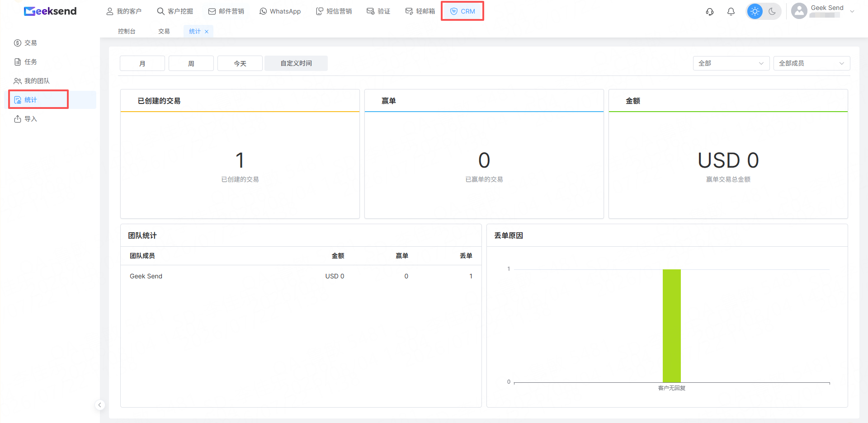Click the 客户无回复 axis label
The width and height of the screenshot is (868, 423).
point(672,388)
